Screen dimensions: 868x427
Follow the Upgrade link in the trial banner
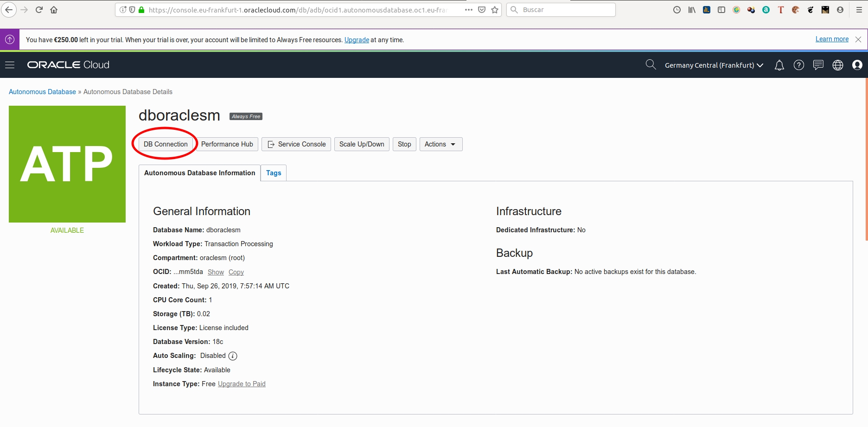point(357,40)
